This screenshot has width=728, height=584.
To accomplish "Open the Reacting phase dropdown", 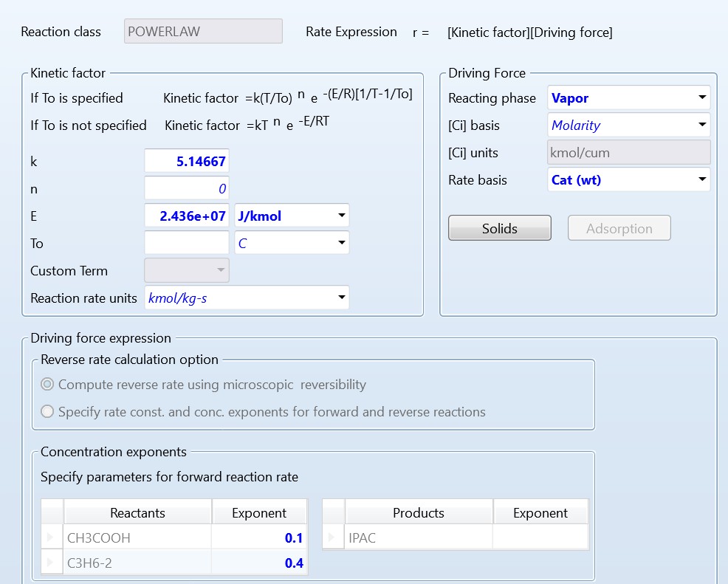I will pos(701,98).
